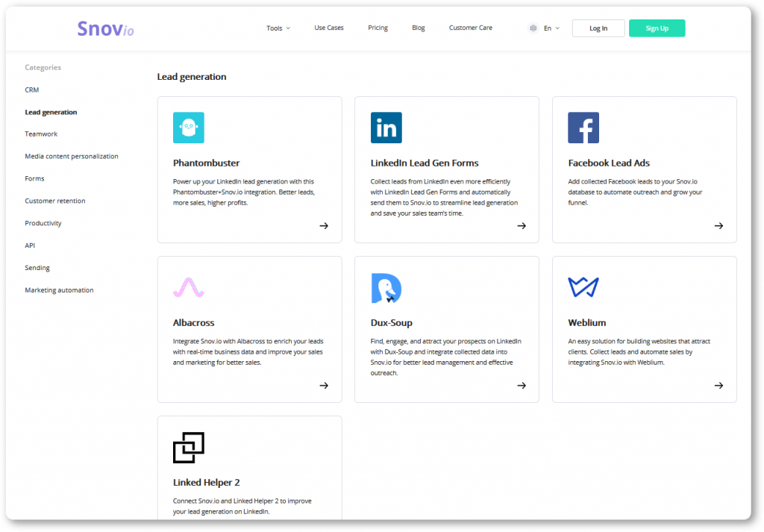Image resolution: width=764 pixels, height=532 pixels.
Task: Click the Dux-Soup duck logo
Action: [x=386, y=288]
